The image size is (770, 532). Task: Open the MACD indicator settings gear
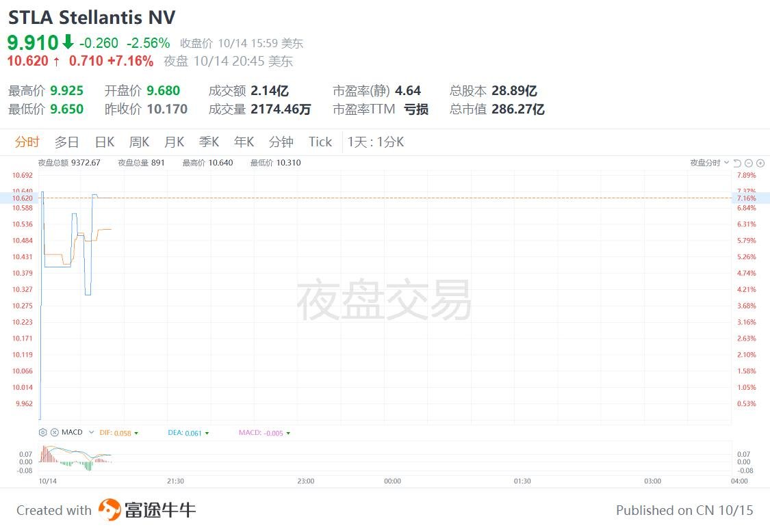pyautogui.click(x=42, y=432)
